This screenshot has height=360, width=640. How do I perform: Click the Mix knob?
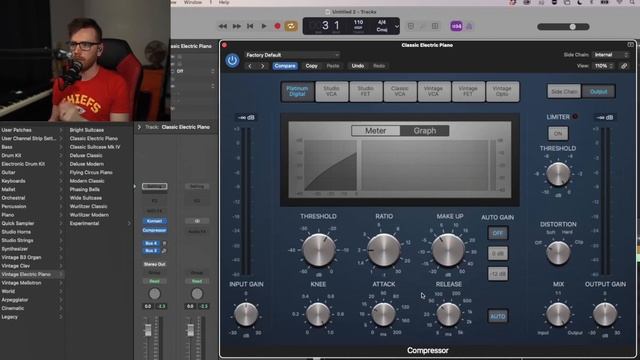pos(558,314)
